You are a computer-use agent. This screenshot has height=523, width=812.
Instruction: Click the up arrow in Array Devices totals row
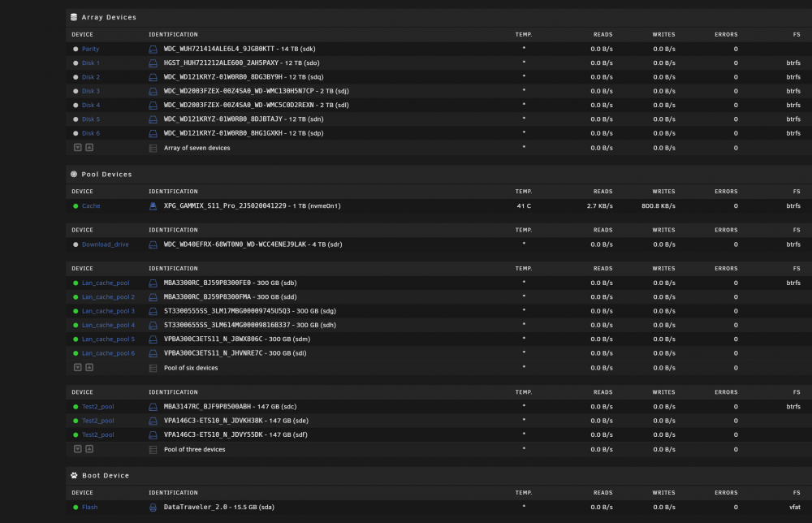coord(89,148)
